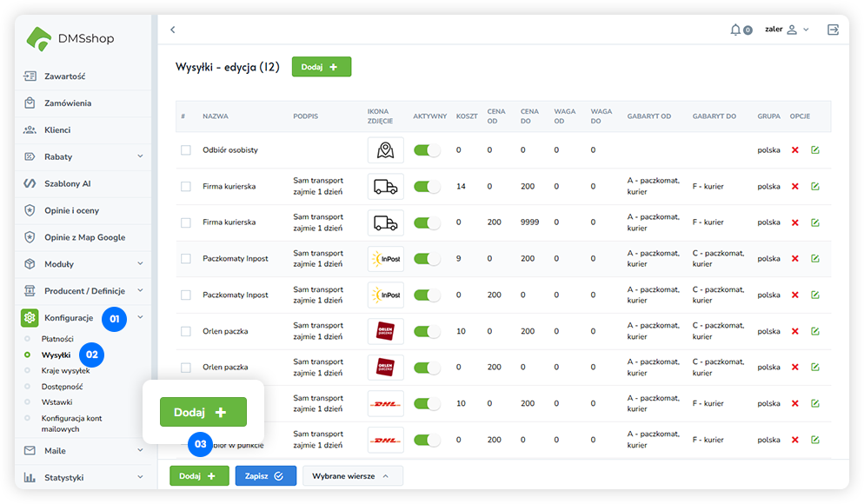The height and width of the screenshot is (504, 864).
Task: Click the map pin icon for Odbiór osobisty
Action: [385, 150]
